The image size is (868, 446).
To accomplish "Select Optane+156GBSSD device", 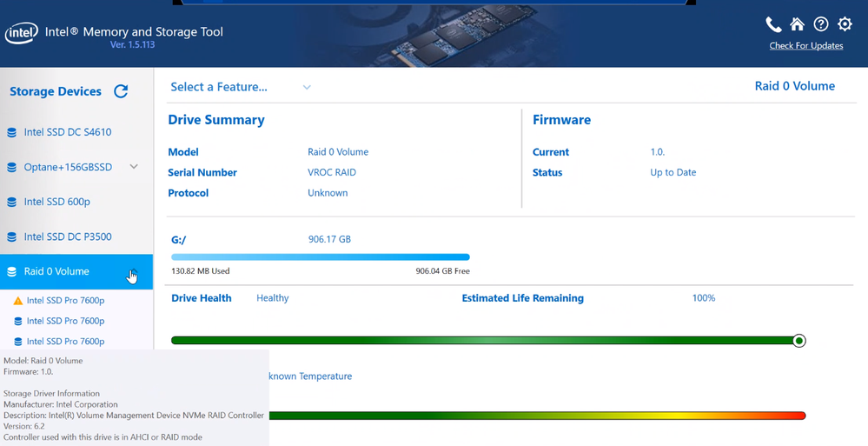I will [x=76, y=167].
